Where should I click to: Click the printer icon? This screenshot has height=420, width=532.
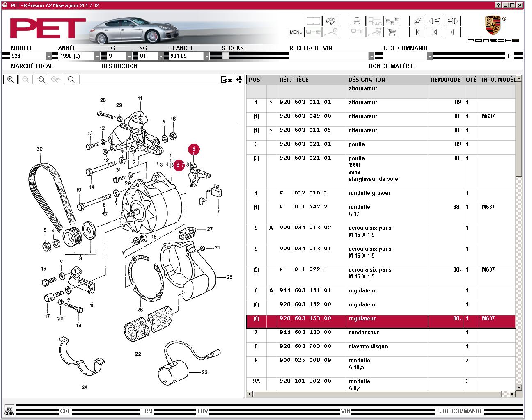click(x=357, y=21)
